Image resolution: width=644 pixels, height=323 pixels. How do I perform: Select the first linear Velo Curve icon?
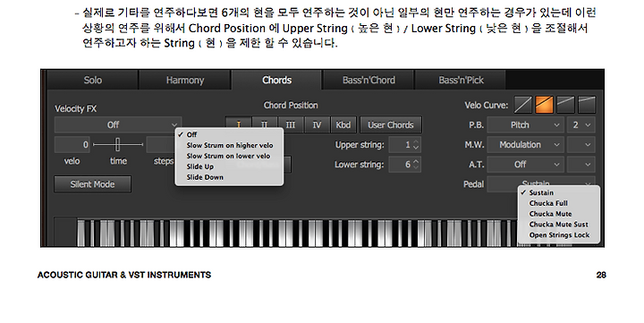523,105
